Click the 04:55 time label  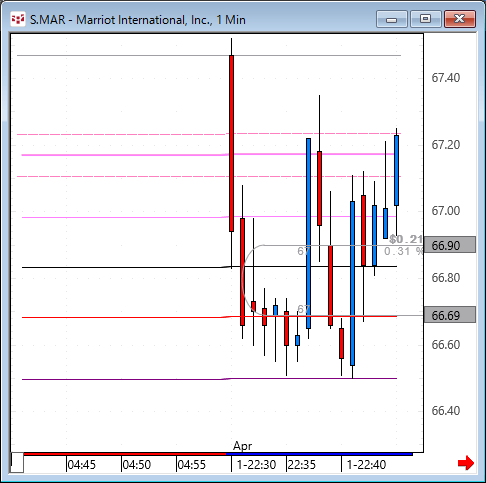click(192, 465)
